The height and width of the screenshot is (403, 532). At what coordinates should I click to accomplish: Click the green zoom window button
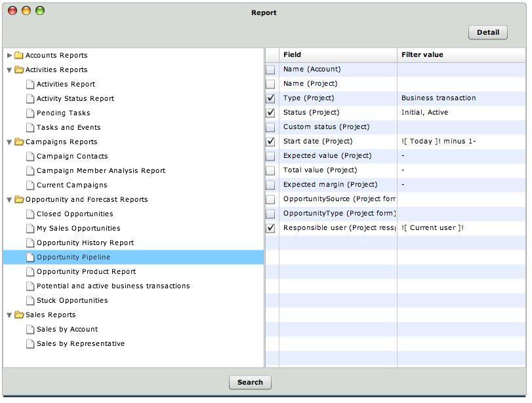[40, 11]
